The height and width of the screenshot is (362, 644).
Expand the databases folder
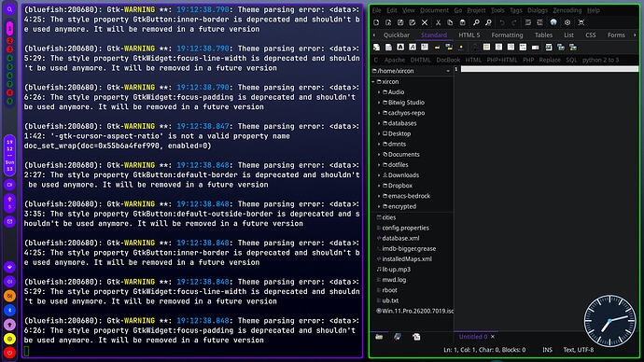pyautogui.click(x=379, y=123)
